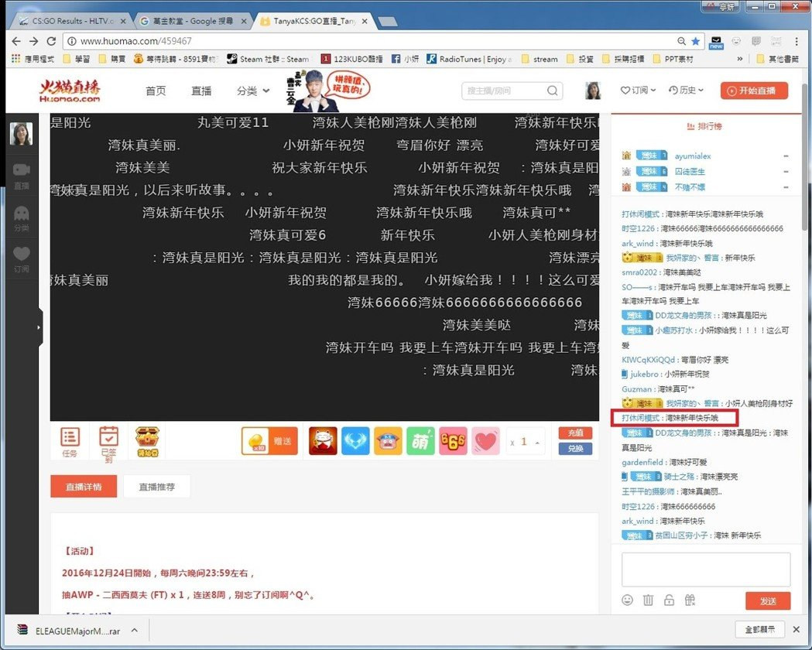
Task: Send the pink heart gift
Action: pyautogui.click(x=485, y=441)
